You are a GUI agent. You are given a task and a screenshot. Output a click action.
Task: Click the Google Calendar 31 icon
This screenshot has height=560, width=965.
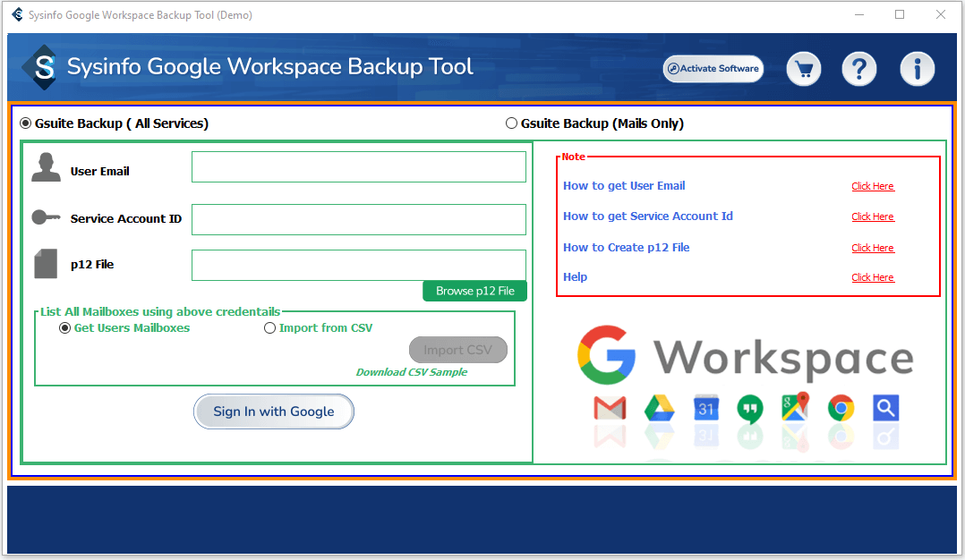(x=706, y=408)
